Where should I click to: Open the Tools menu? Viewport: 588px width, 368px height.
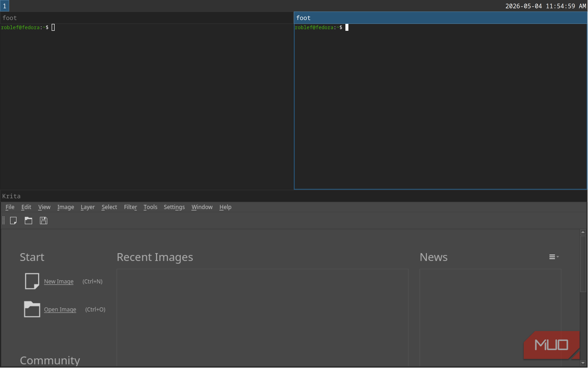point(151,207)
